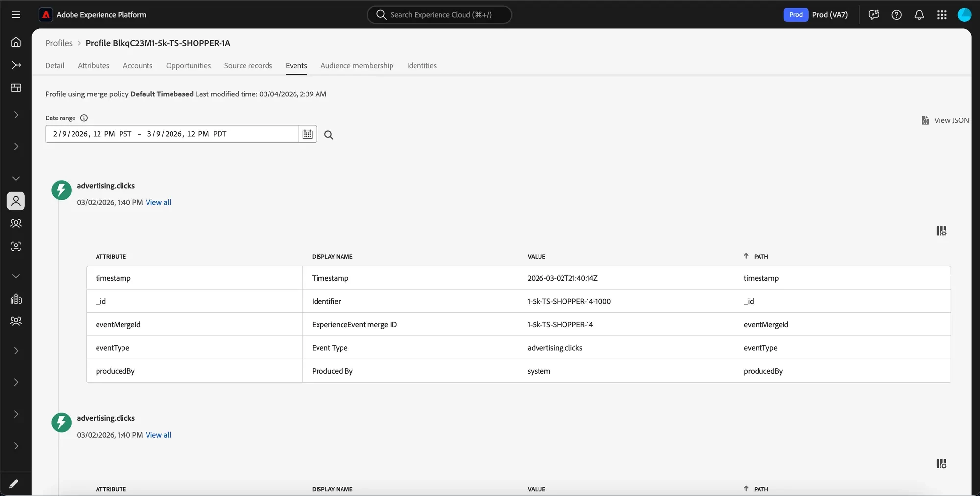This screenshot has width=980, height=496.
Task: Click the ATTRIBUTE column header of upper table
Action: 111,257
